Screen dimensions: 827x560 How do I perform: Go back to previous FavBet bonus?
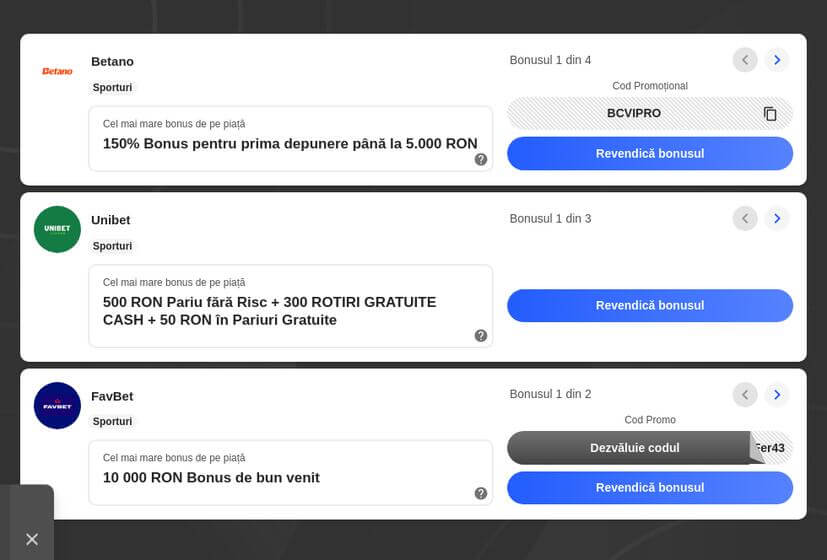tap(745, 394)
